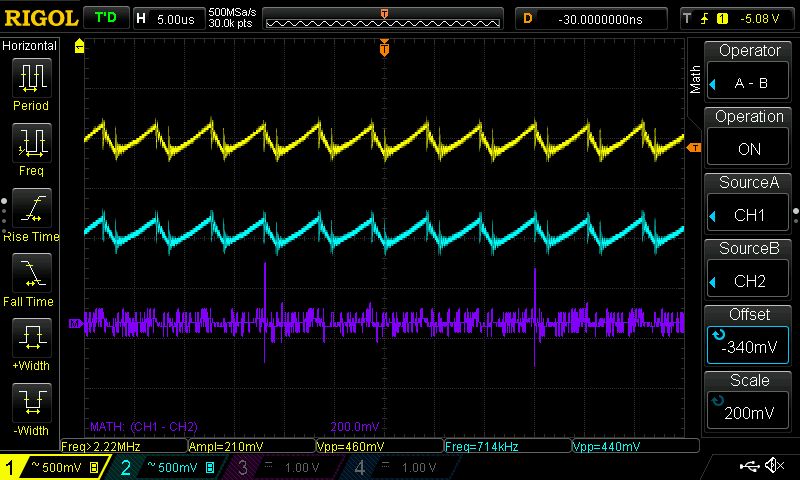Click the yellow channel 1 ground marker
Viewport: 800px width, 480px height.
(79, 45)
